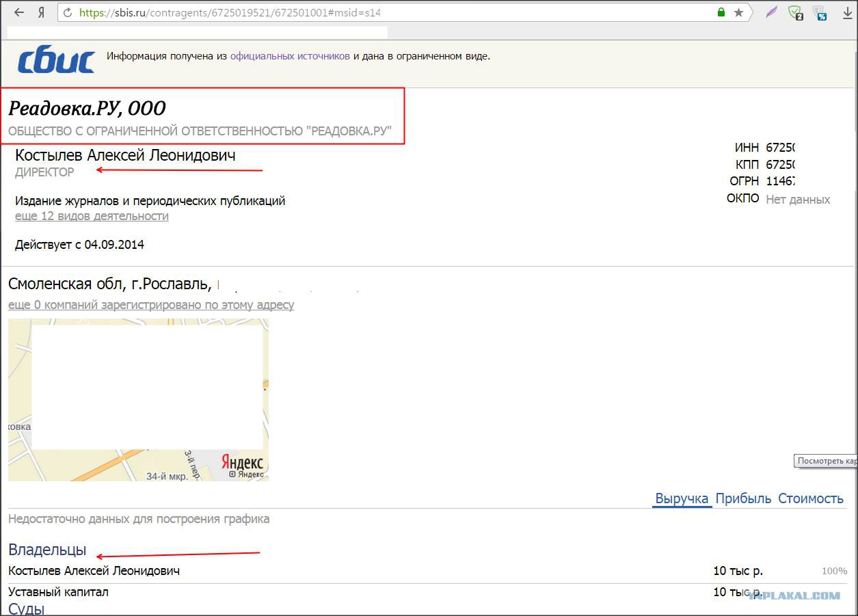This screenshot has width=858, height=616.
Task: Click the КПП label
Action: click(747, 164)
